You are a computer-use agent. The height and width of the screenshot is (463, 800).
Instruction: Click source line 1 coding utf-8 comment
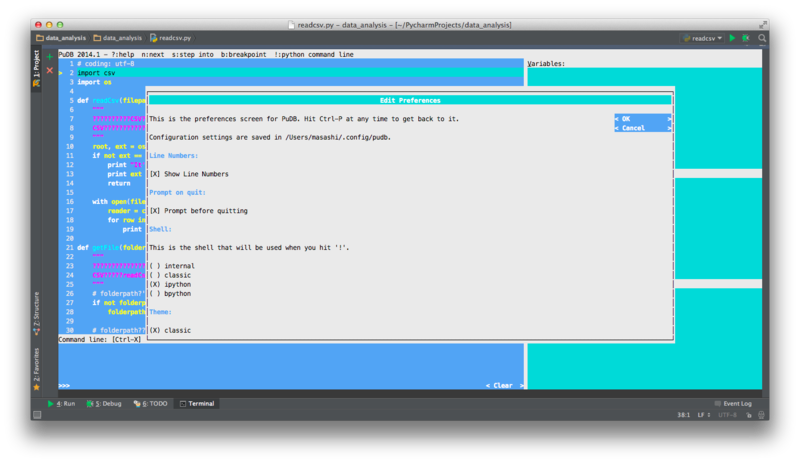(x=291, y=64)
